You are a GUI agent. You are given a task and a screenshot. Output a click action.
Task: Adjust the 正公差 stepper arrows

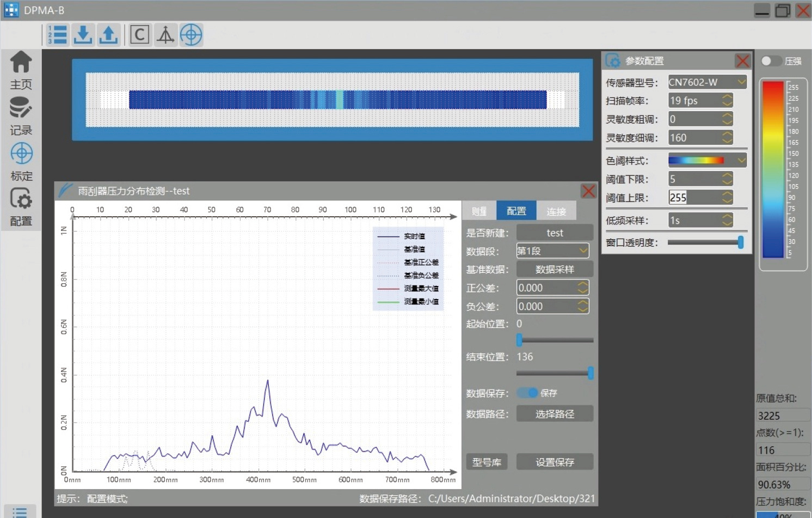click(x=582, y=288)
